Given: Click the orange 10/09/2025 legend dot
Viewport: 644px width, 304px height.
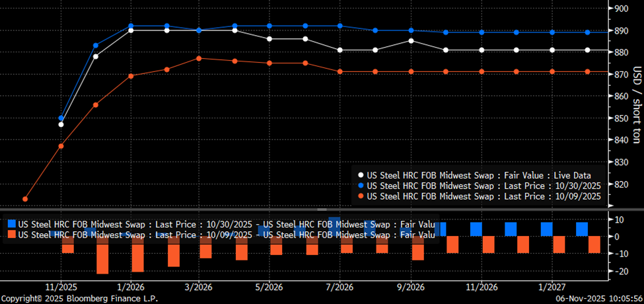Looking at the screenshot, I should click(x=360, y=196).
